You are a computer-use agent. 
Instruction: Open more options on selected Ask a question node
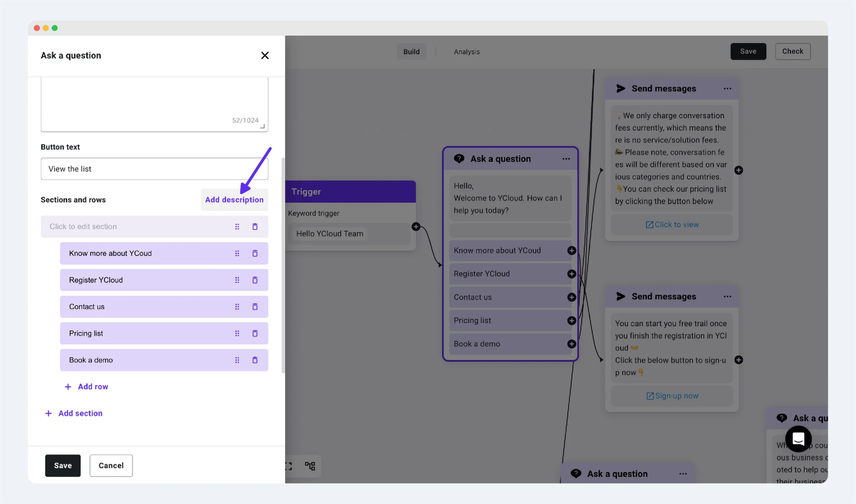point(566,159)
